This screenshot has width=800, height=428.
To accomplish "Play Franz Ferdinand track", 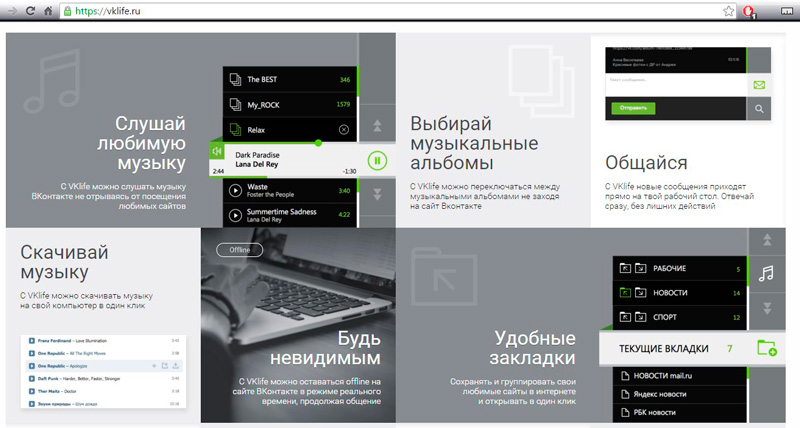I will pyautogui.click(x=32, y=341).
